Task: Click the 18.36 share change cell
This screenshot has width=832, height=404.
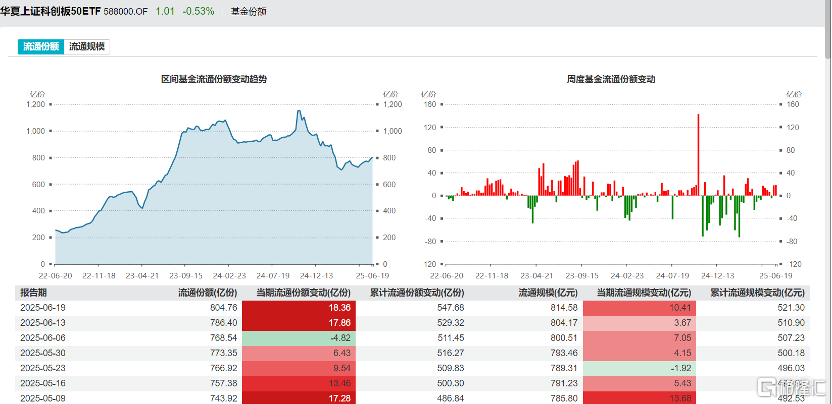Action: tap(299, 308)
